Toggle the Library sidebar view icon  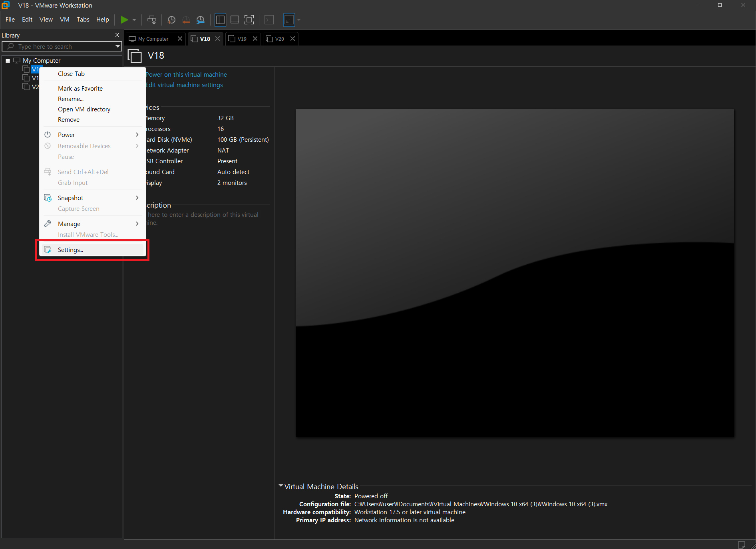click(x=220, y=20)
